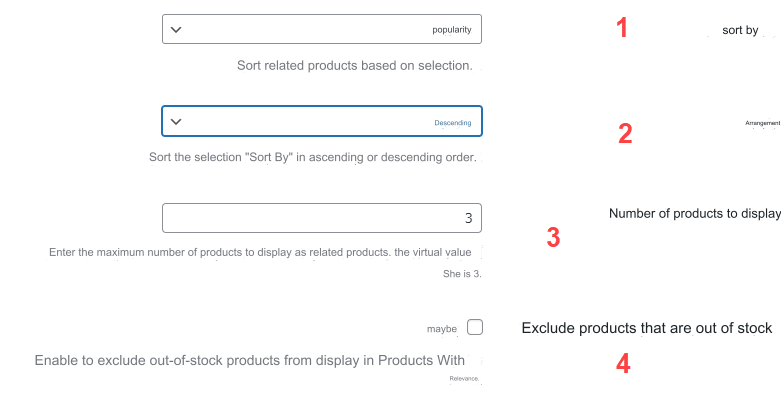
Task: Click the 'Exclude products that are out of stock' label
Action: click(647, 328)
